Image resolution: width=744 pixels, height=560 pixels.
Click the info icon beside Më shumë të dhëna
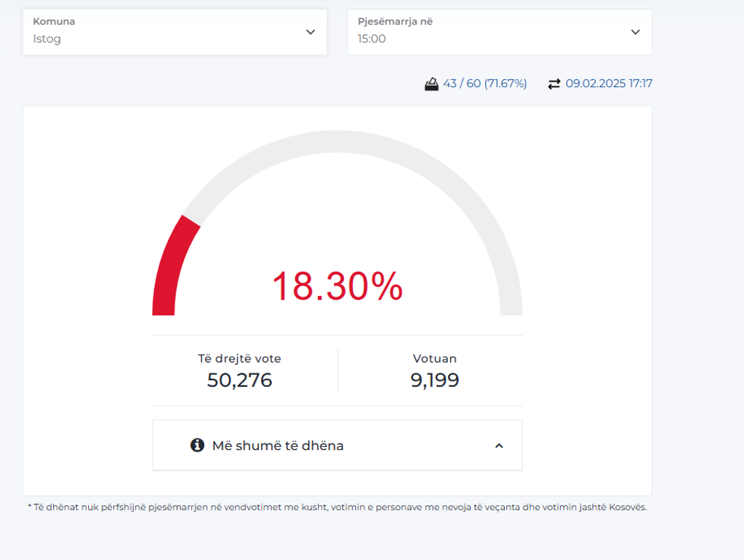[197, 445]
